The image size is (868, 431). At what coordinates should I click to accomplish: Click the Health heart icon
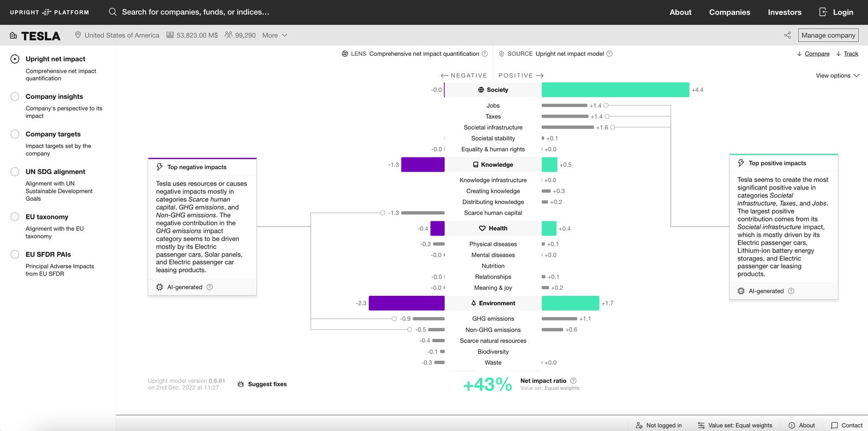482,229
